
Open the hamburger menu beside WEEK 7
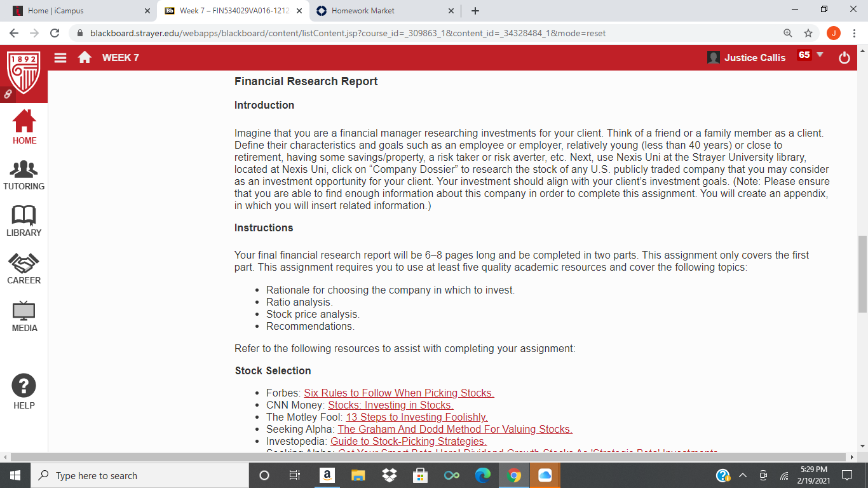tap(60, 58)
